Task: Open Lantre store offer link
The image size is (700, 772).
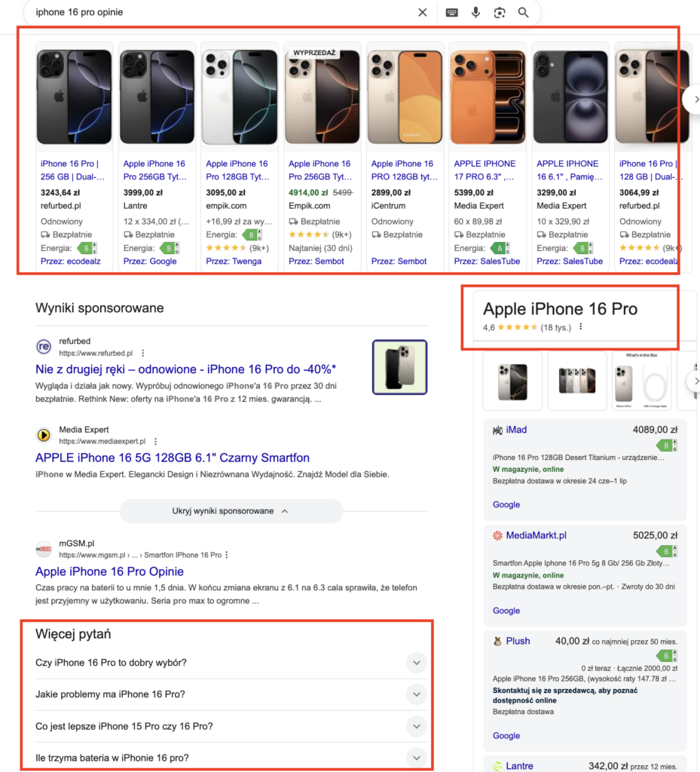Action: pos(519,766)
